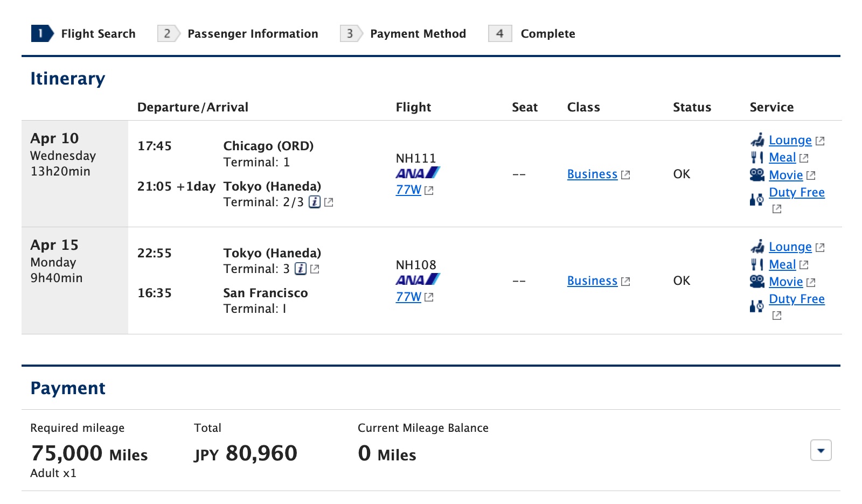Screen dimensions: 862x504
Task: Click the info icon next to Terminal 2/3
Action: click(x=314, y=203)
